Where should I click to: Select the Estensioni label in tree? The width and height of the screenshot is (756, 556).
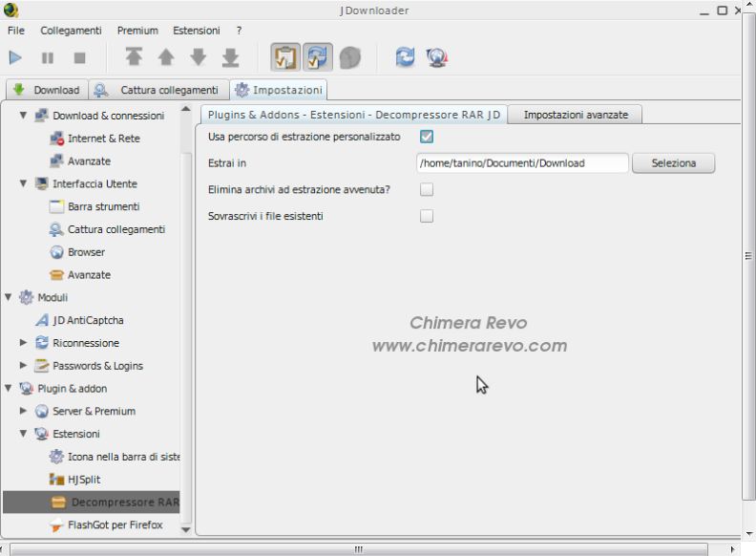76,434
